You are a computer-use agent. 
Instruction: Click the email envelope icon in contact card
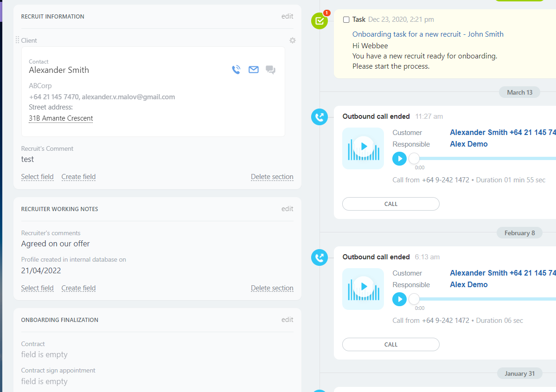pos(253,70)
